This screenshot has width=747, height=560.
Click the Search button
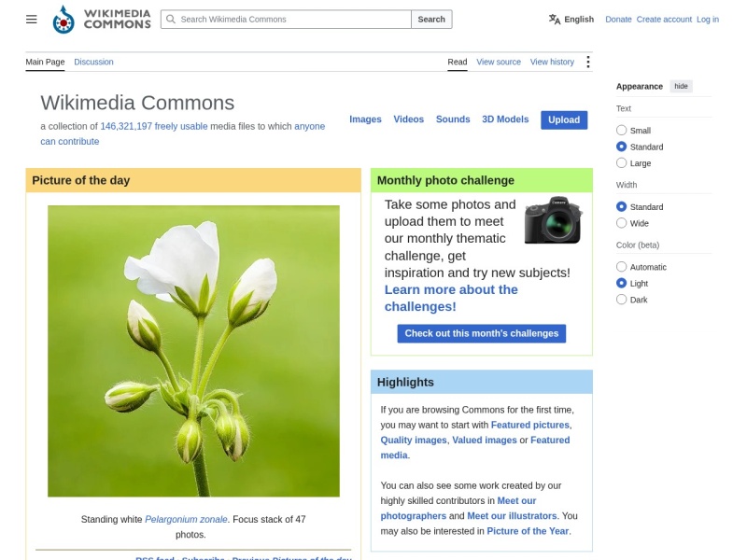431,19
